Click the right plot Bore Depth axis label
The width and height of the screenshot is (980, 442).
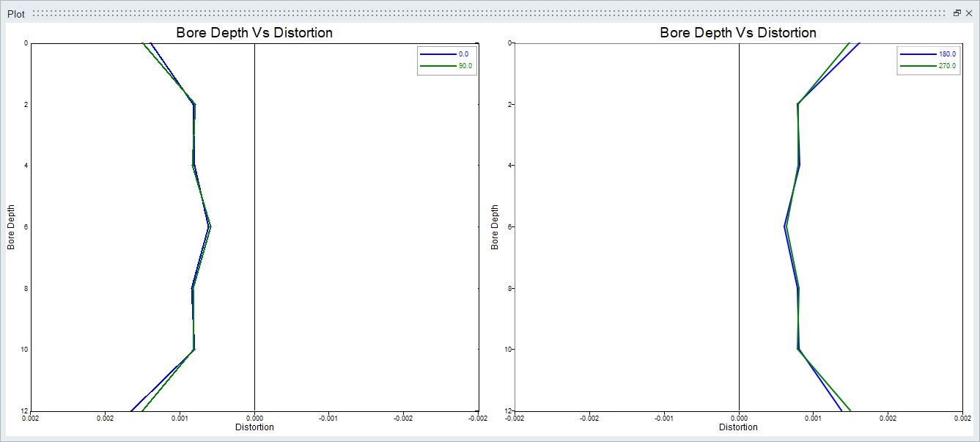(495, 227)
